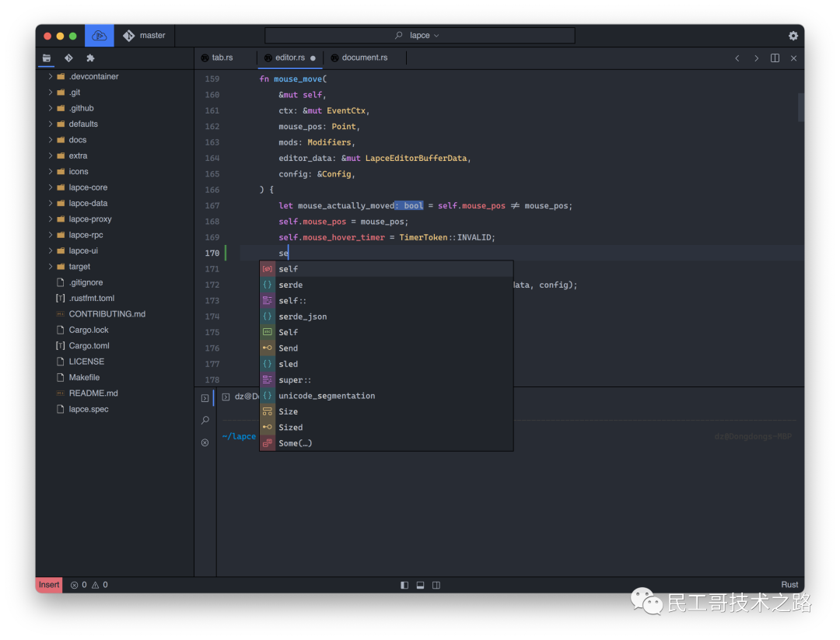Open the settings gear in the title bar
840x640 pixels.
[x=793, y=35]
